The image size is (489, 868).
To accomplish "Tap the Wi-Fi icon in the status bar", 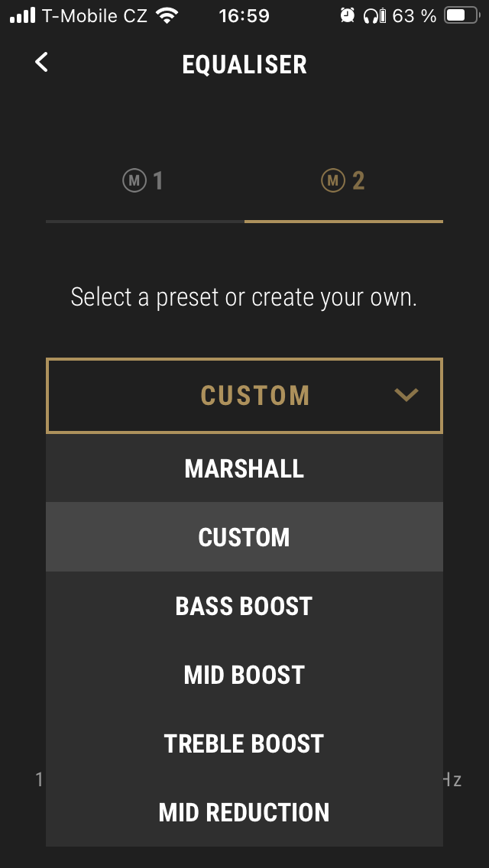I will [166, 15].
